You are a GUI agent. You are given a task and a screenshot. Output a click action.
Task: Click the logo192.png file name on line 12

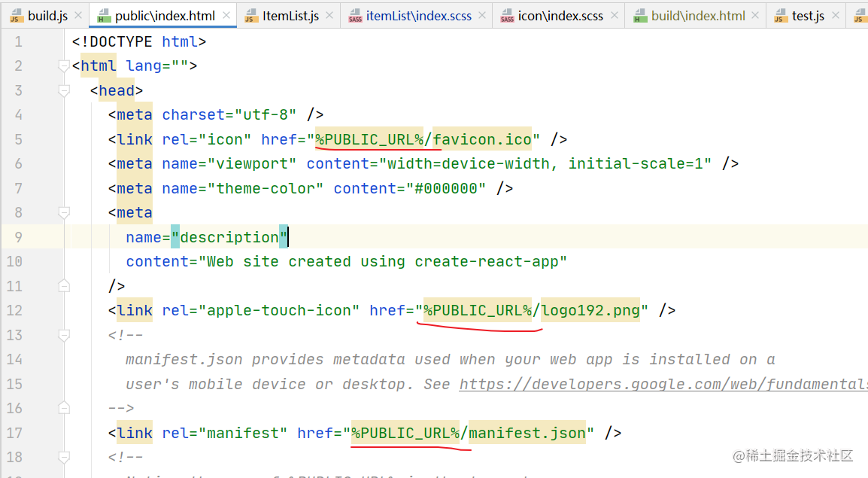click(590, 310)
